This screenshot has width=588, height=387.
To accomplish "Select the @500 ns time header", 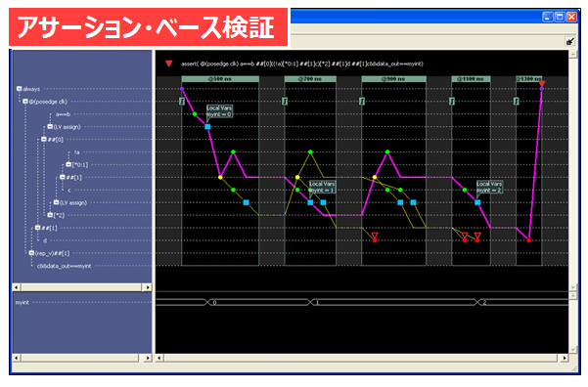I will coord(220,79).
